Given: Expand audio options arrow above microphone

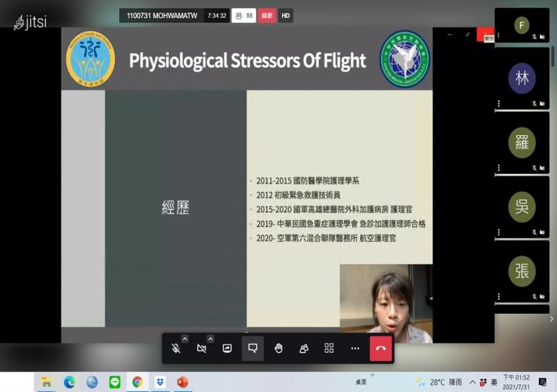Looking at the screenshot, I should point(185,339).
